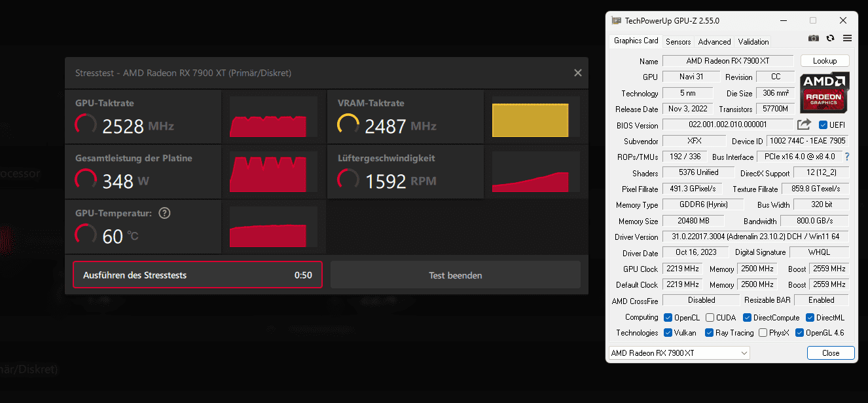The image size is (868, 403).
Task: Go to the Validation tab
Action: pyautogui.click(x=753, y=42)
